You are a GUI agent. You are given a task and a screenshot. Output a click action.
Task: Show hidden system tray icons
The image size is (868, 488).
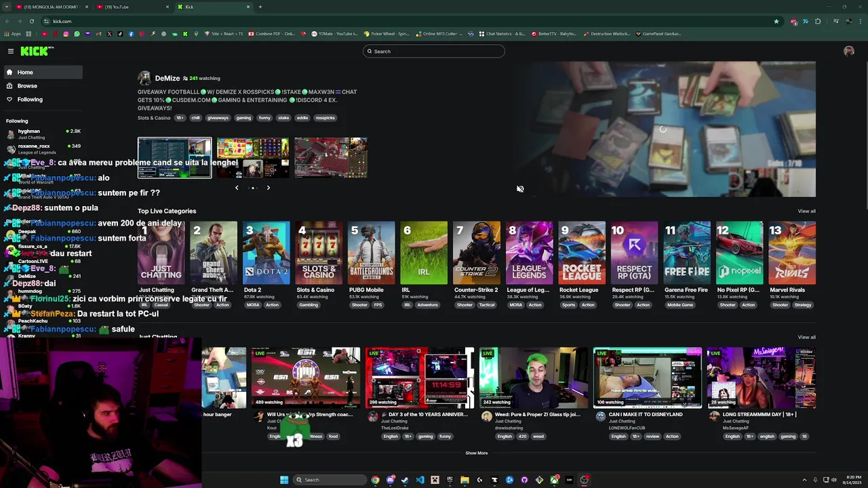804,480
